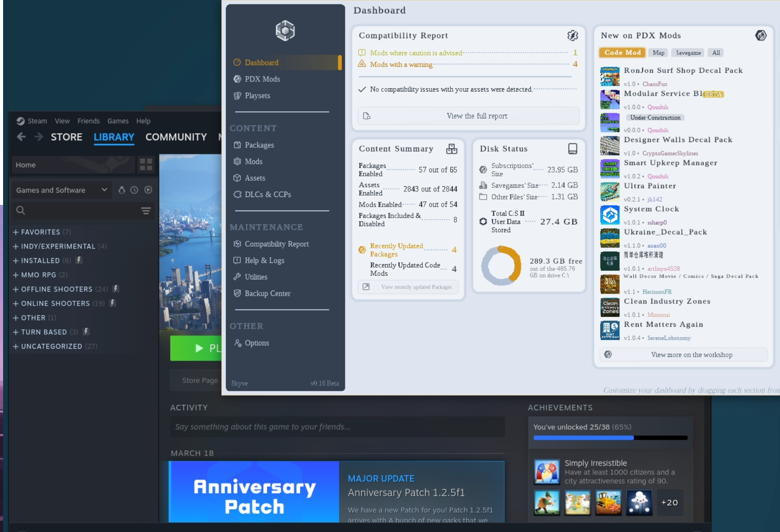The height and width of the screenshot is (532, 780).
Task: Open System Clock mod thumbnail
Action: [610, 215]
